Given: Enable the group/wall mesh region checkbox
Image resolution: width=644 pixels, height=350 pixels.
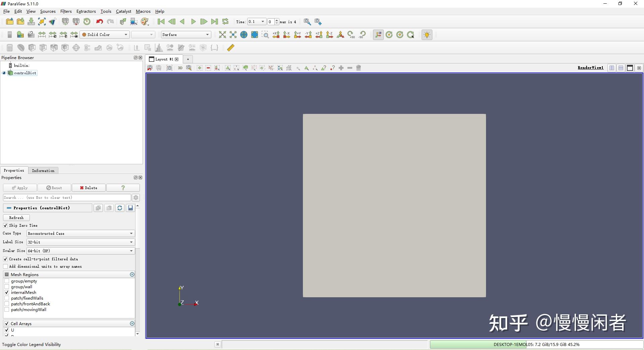Looking at the screenshot, I should [6, 287].
